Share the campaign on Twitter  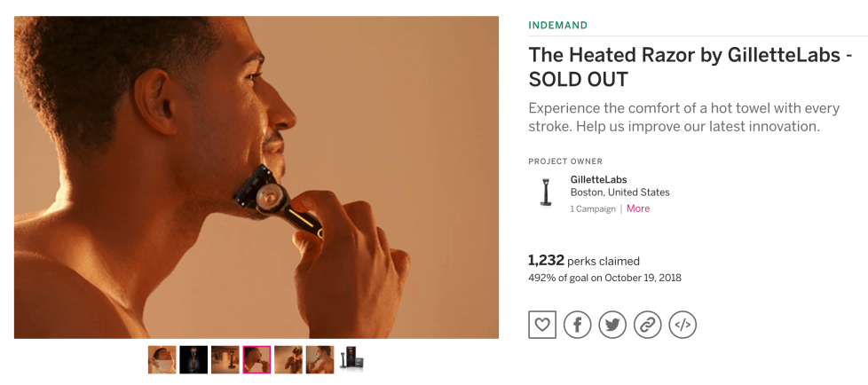click(612, 325)
